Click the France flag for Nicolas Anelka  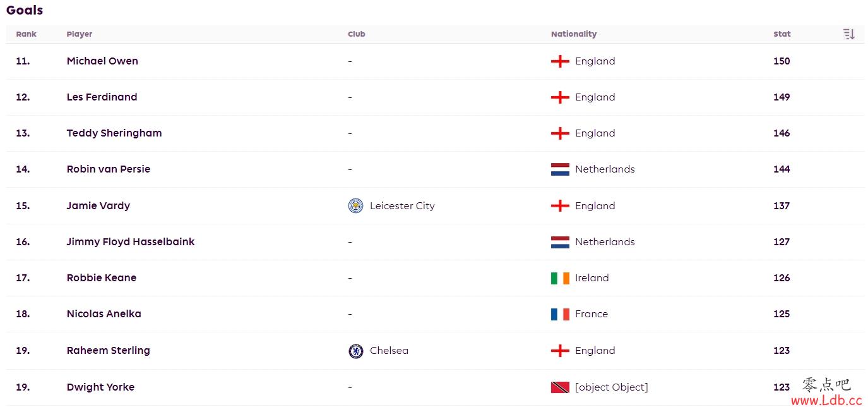(x=560, y=314)
